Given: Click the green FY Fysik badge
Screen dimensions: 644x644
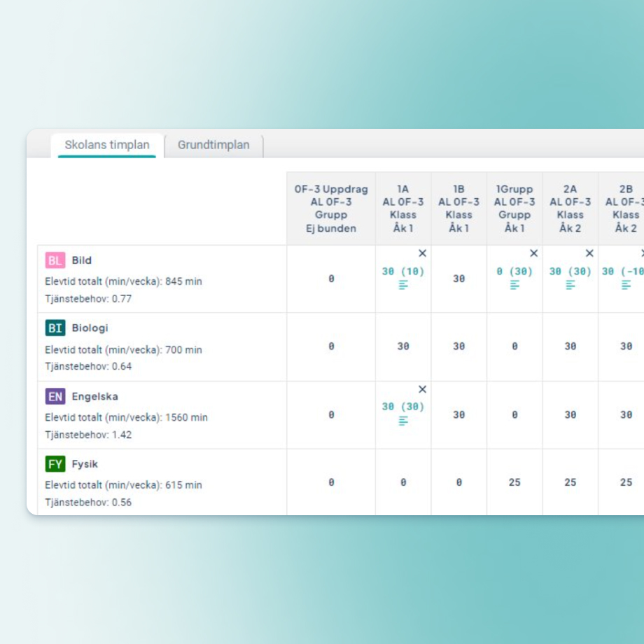Looking at the screenshot, I should pos(55,464).
